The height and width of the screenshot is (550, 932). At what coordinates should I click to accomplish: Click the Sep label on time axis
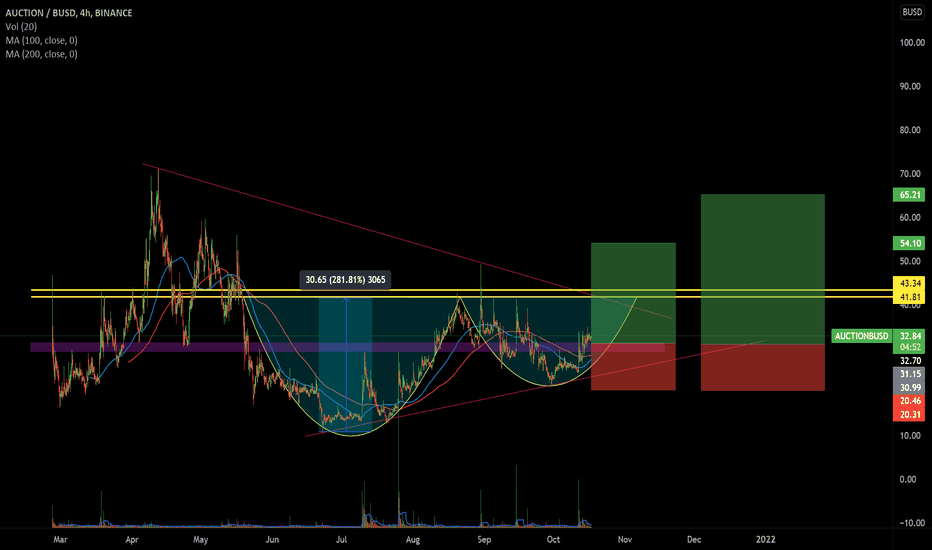point(484,540)
